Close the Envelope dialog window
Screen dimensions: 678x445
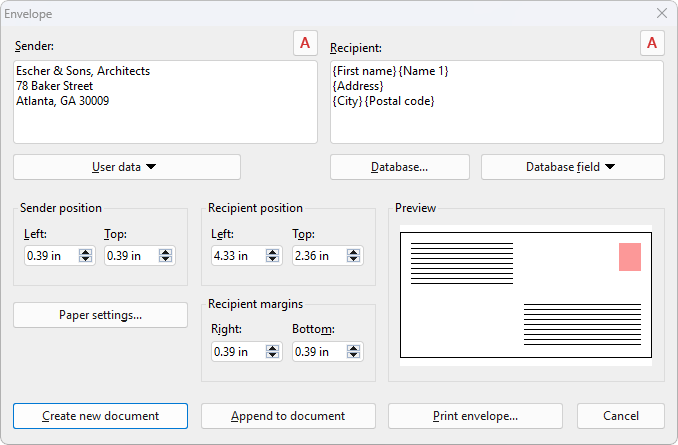tap(662, 13)
